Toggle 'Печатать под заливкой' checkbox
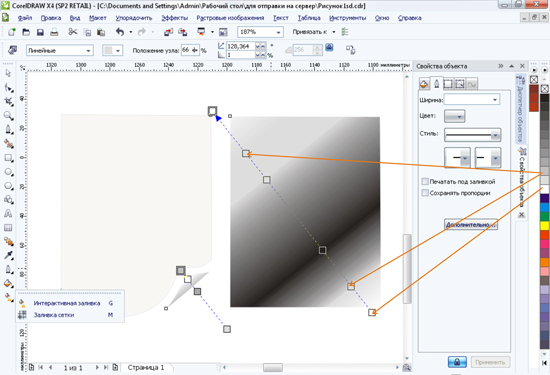Screen dimensions: 550x375 click(x=425, y=181)
